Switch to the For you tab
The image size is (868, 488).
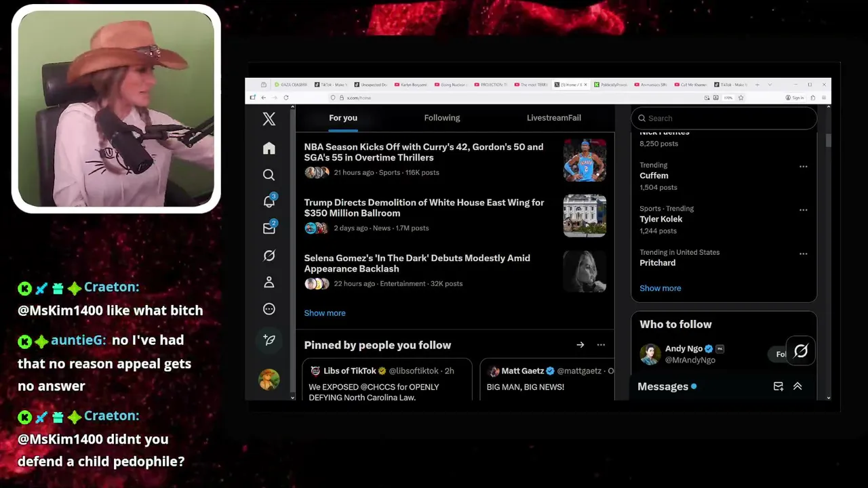click(343, 118)
